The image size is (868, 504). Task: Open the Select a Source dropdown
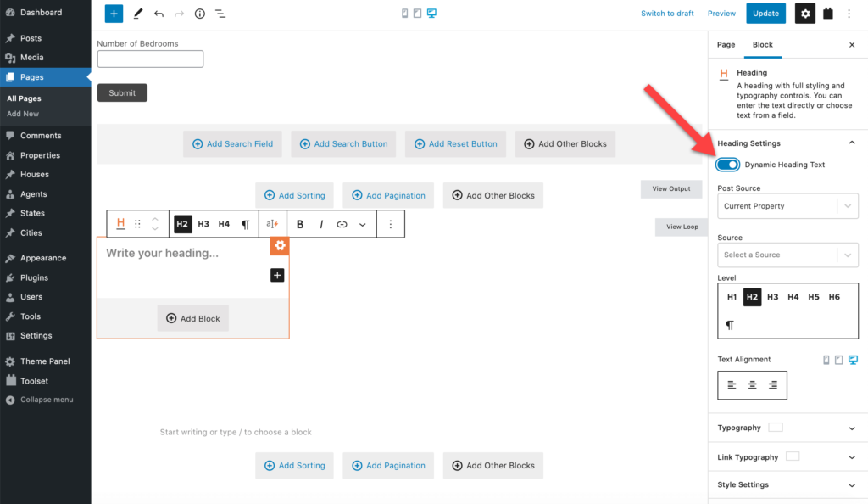tap(787, 255)
